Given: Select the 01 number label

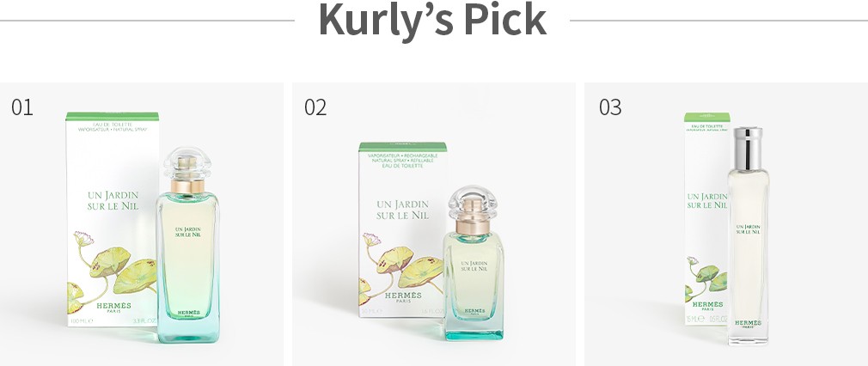Looking at the screenshot, I should coord(22,107).
